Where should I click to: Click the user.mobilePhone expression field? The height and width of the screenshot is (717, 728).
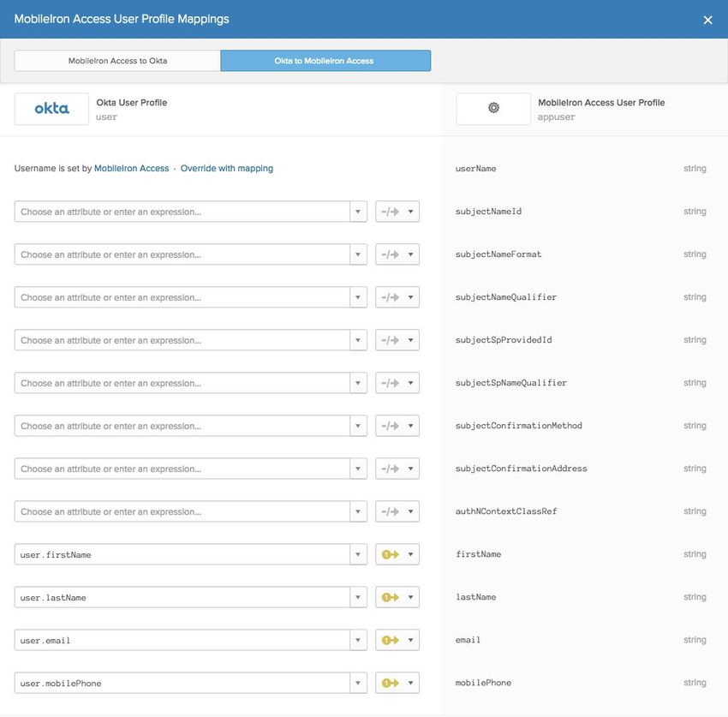click(182, 683)
